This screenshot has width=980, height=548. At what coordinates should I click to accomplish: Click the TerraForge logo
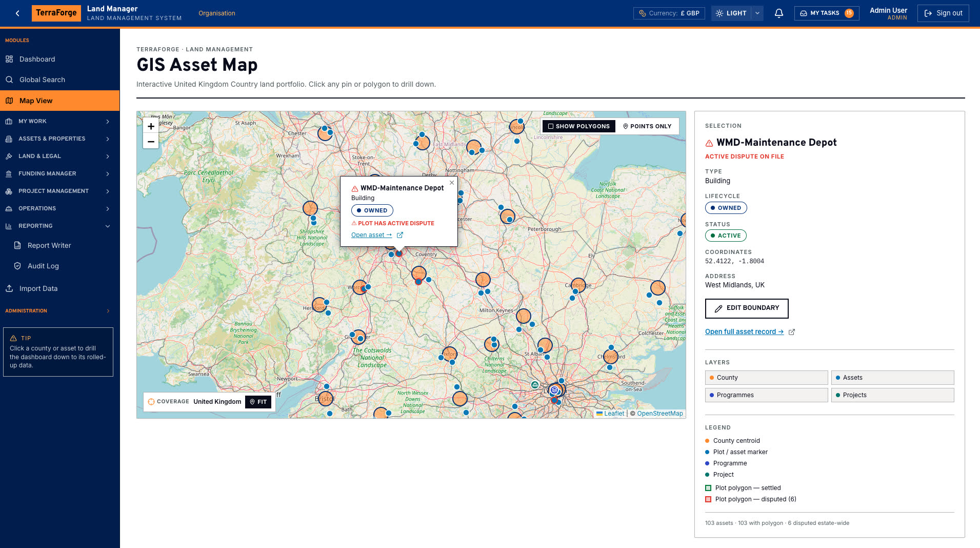[56, 13]
